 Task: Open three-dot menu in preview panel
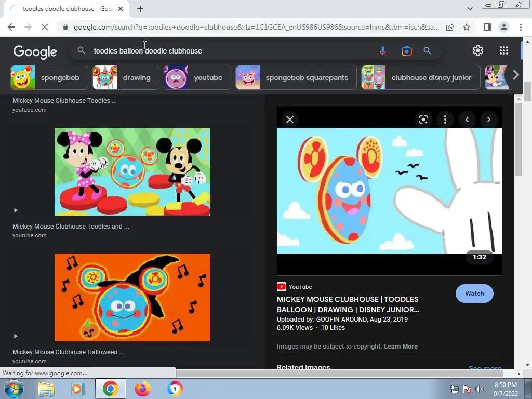point(445,119)
